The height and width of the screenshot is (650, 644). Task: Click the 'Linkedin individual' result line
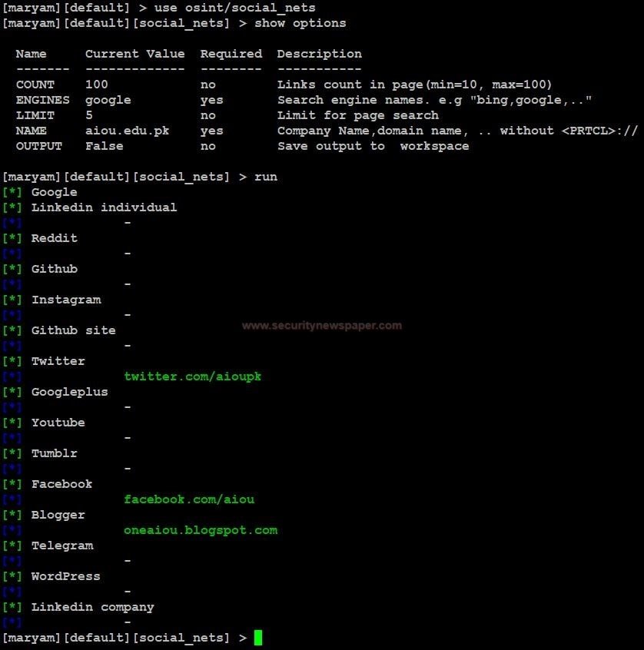104,207
